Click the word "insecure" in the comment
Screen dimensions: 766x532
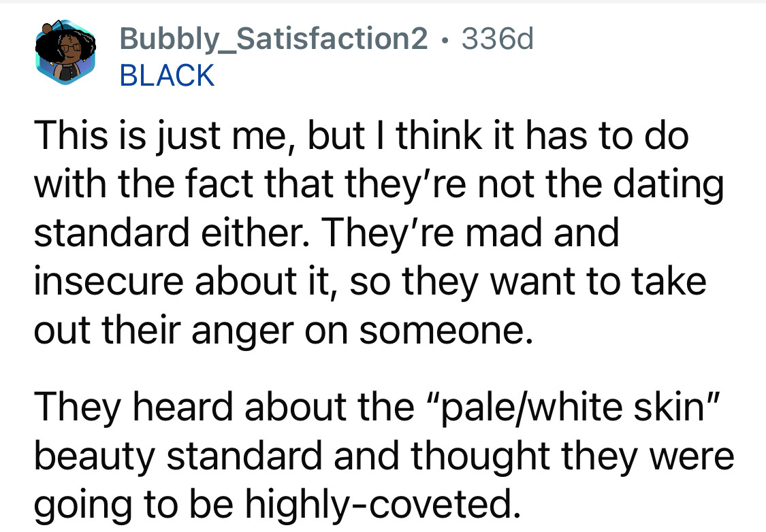(x=108, y=282)
